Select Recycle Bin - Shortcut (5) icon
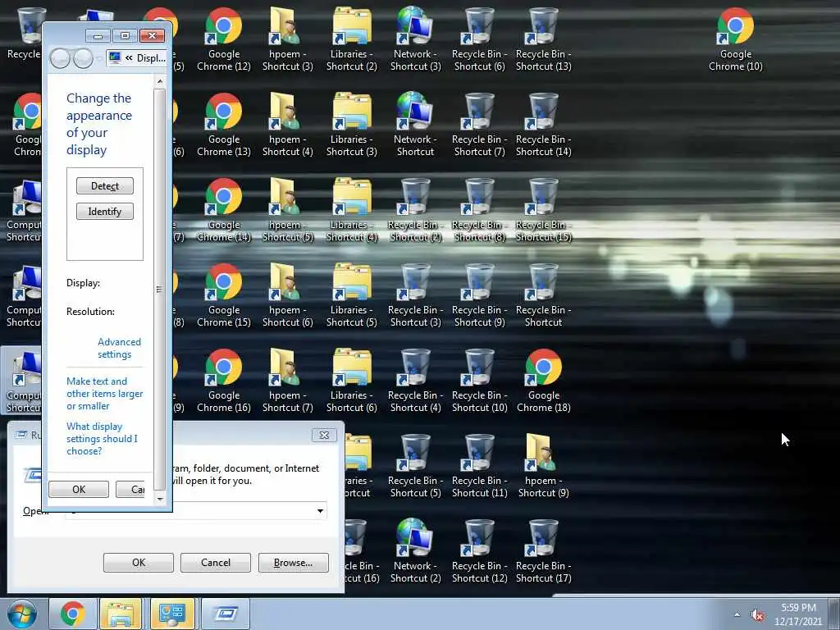840x630 pixels. coord(415,466)
